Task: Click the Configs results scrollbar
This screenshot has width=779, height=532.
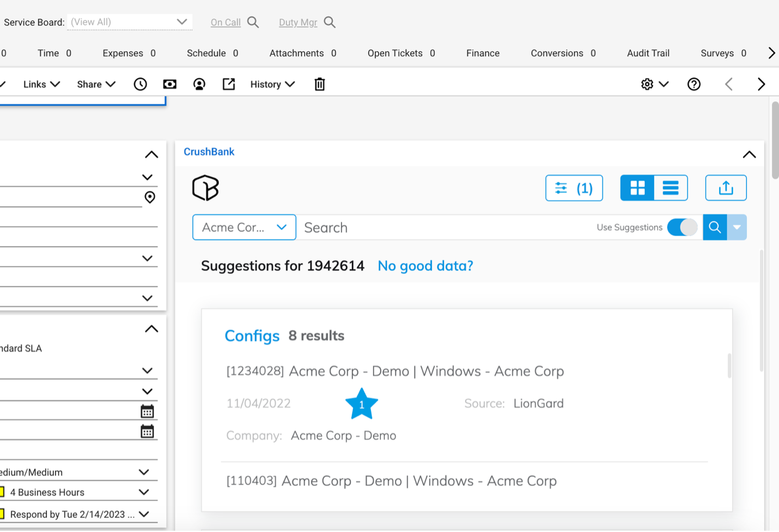Action: pos(729,365)
